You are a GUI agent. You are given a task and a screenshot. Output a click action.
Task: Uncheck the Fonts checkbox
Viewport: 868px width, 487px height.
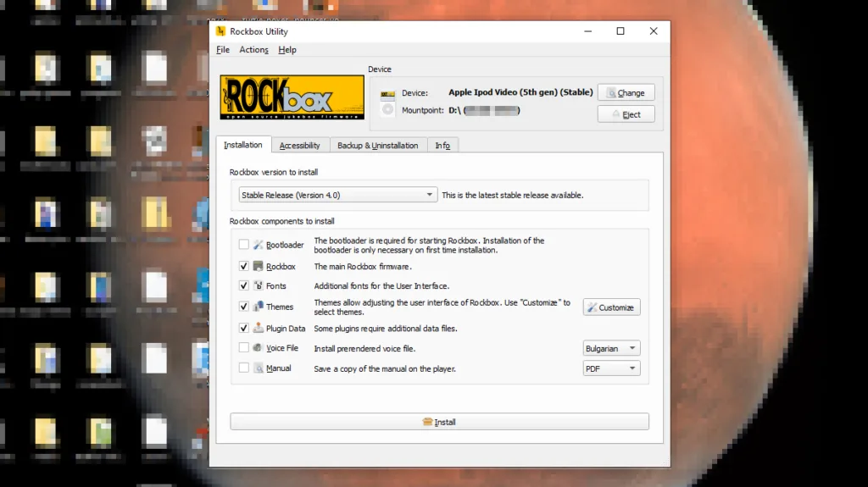(x=243, y=285)
